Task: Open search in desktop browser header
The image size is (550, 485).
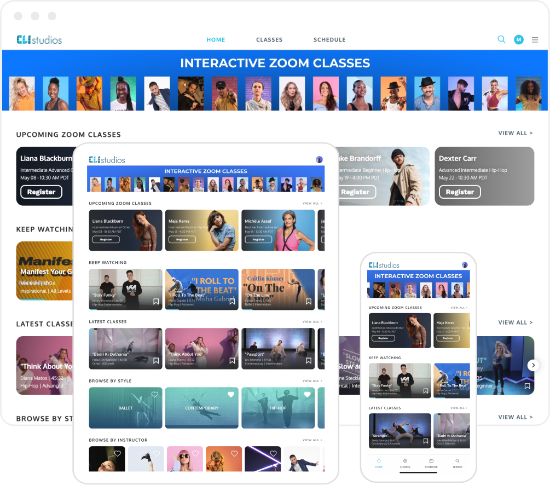Action: pyautogui.click(x=501, y=39)
